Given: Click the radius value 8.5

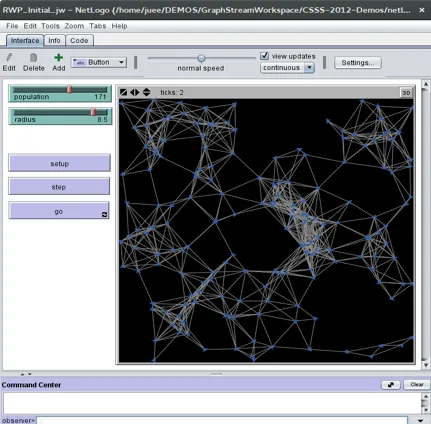Looking at the screenshot, I should coord(102,119).
